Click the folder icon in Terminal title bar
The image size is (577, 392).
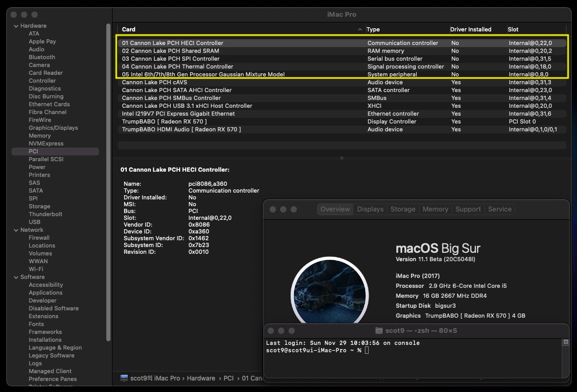[379, 331]
